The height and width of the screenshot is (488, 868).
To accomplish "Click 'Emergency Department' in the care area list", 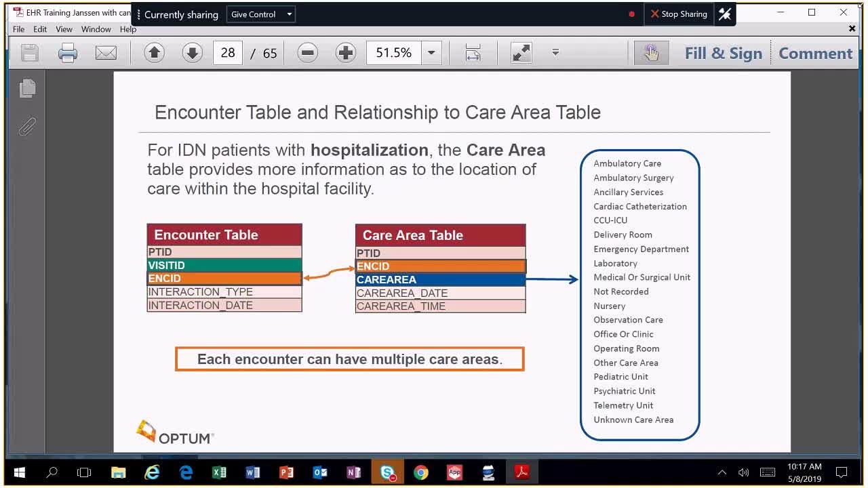I will (x=641, y=249).
